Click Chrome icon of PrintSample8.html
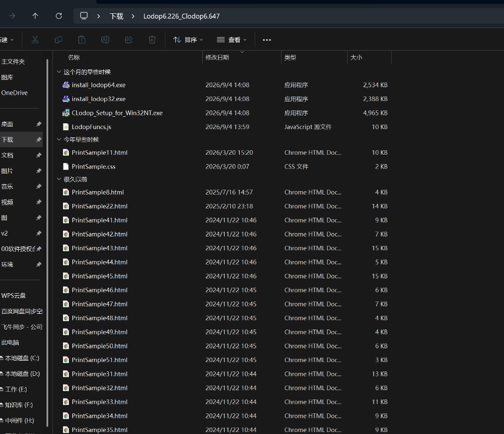 tap(66, 192)
